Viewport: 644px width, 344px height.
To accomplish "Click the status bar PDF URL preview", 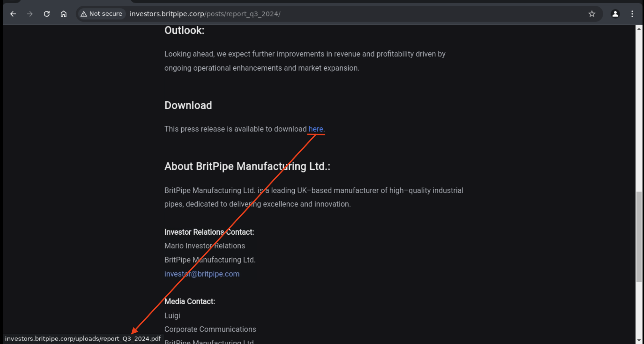I will pyautogui.click(x=83, y=339).
